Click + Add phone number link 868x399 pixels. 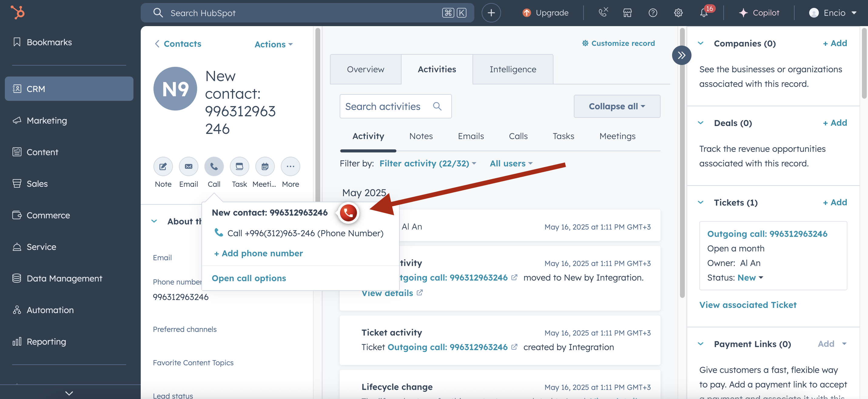tap(258, 253)
